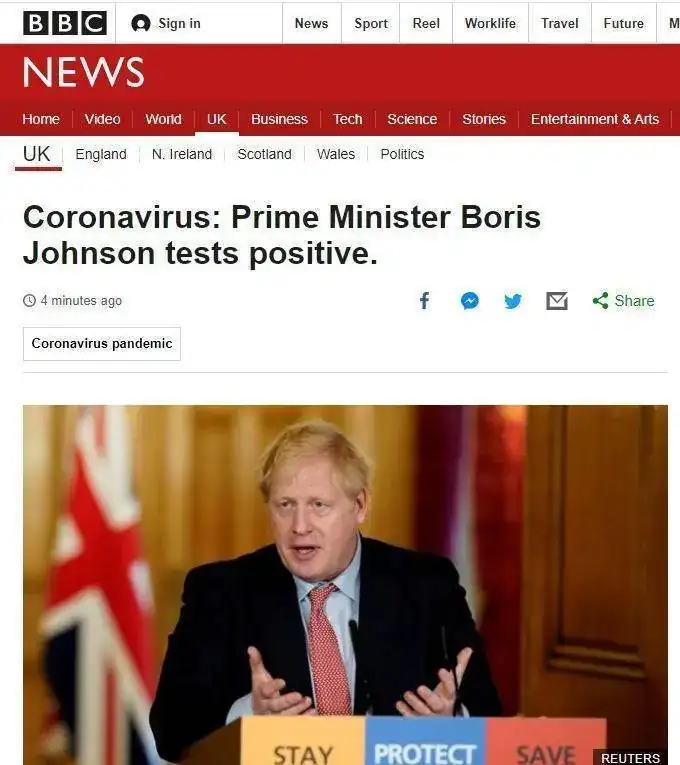Share article via email envelope icon

click(557, 301)
